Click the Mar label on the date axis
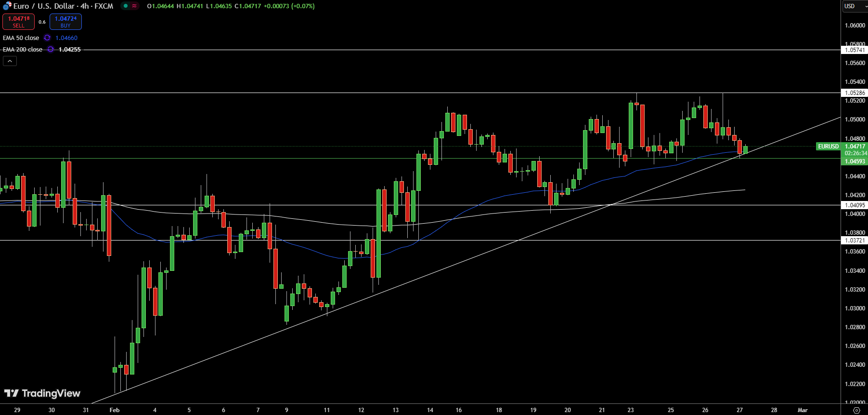This screenshot has height=415, width=868. (803, 410)
